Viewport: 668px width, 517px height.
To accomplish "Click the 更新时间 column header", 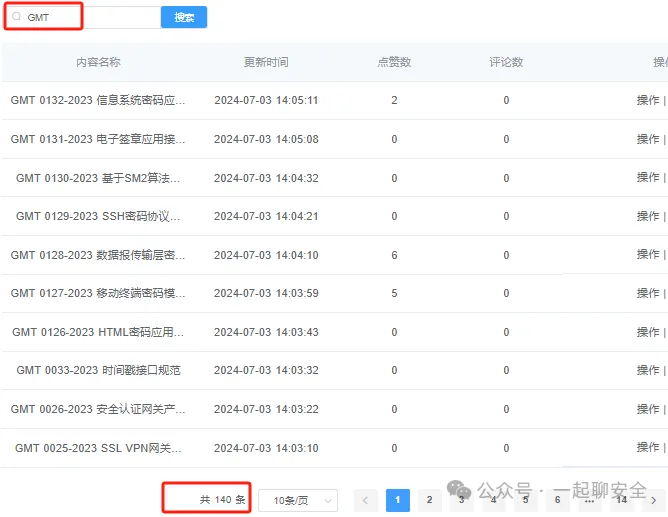I will tap(266, 62).
